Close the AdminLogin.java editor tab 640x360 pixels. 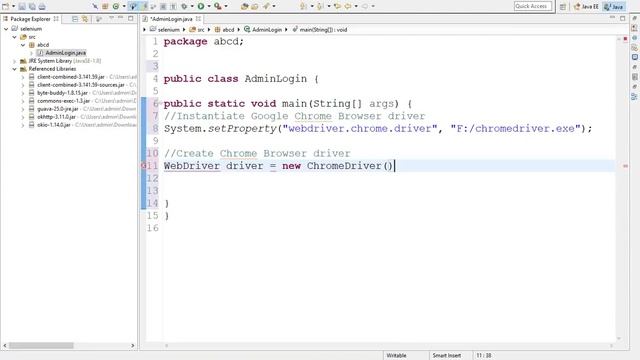(198, 19)
